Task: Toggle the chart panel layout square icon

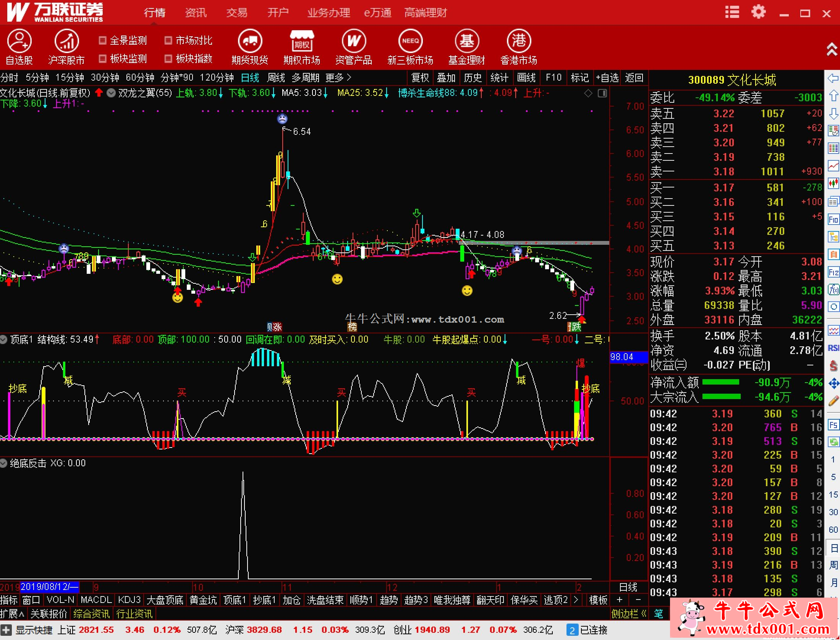Action: [x=602, y=93]
